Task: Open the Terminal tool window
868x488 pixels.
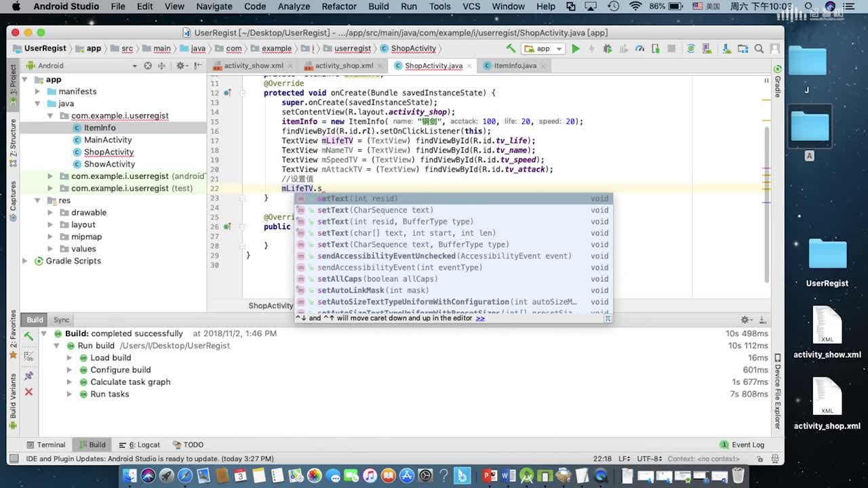Action: pyautogui.click(x=46, y=445)
